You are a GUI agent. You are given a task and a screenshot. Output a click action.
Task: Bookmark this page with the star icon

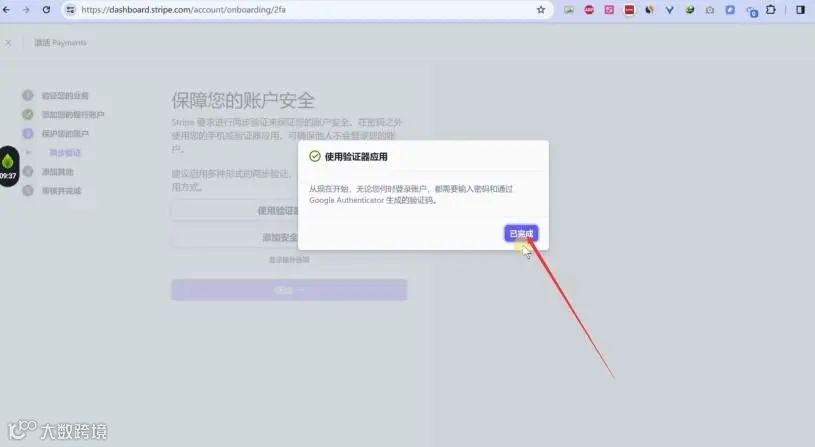point(541,10)
